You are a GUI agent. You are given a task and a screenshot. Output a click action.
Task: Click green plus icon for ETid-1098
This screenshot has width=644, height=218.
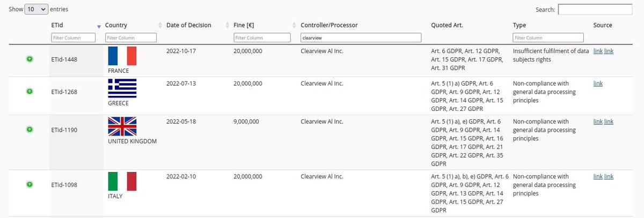(30, 184)
